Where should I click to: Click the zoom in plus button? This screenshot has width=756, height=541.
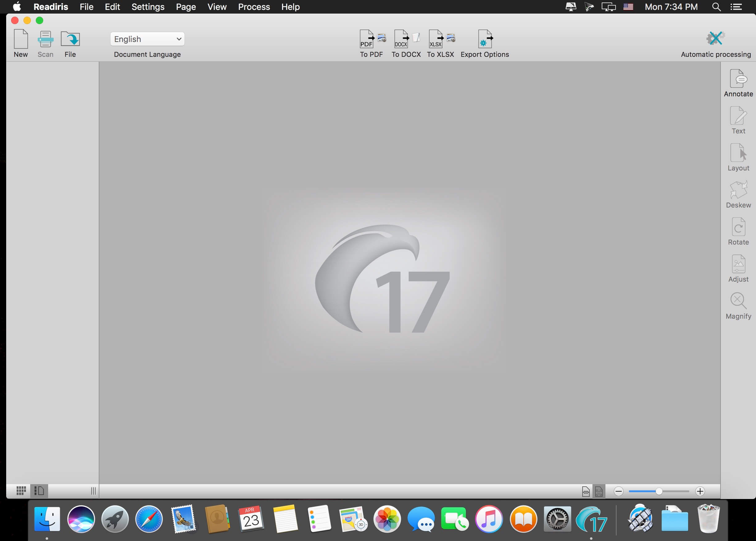pos(700,491)
